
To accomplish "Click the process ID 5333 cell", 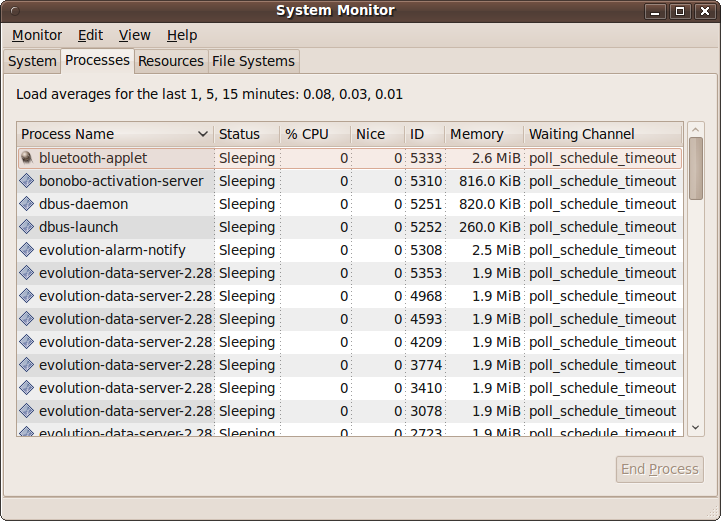I will [x=426, y=158].
